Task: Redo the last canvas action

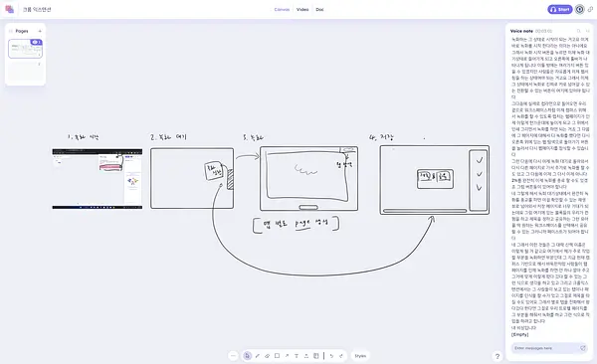Action: tap(340, 356)
